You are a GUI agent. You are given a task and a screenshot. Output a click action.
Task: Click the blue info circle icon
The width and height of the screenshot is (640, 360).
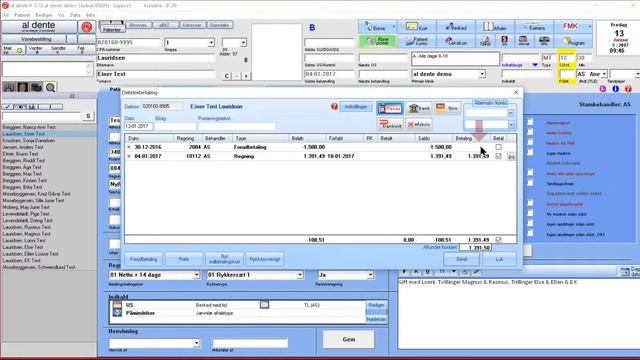(616, 89)
